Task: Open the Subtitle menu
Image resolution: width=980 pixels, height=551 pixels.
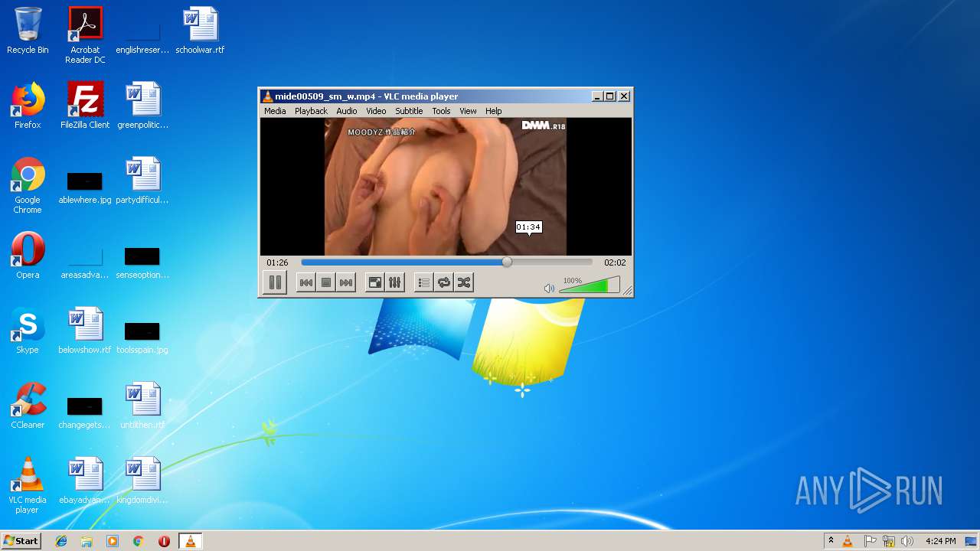Action: click(409, 111)
